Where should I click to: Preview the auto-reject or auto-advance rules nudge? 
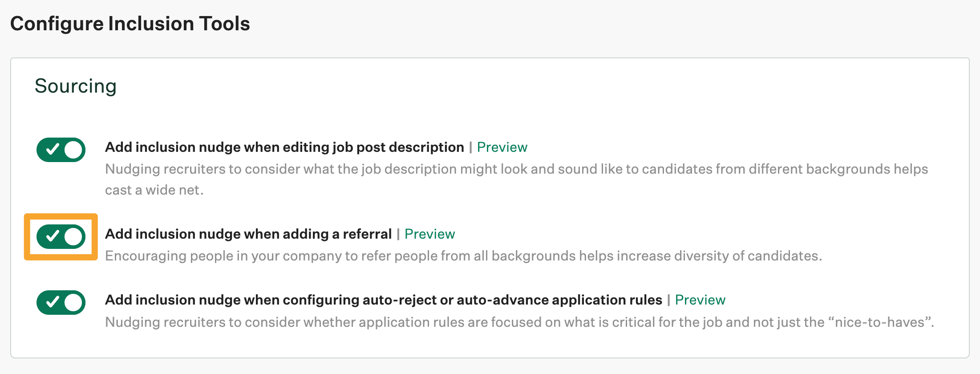coord(700,300)
